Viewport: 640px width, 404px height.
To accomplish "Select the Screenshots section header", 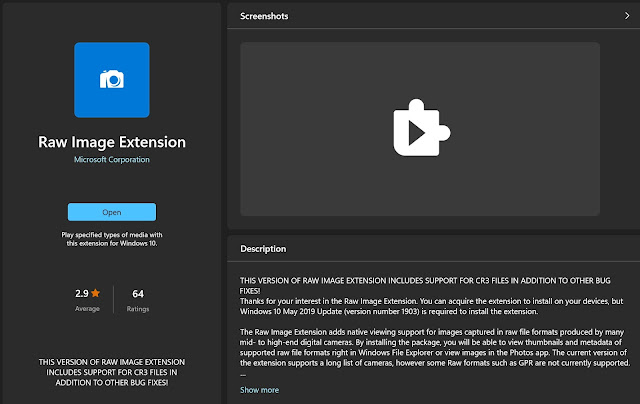I will (x=264, y=16).
